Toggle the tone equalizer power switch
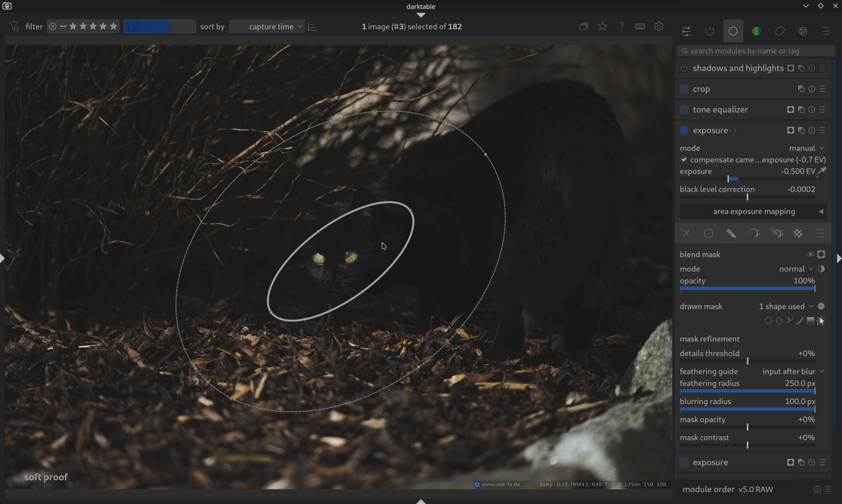842x504 pixels. pos(684,110)
